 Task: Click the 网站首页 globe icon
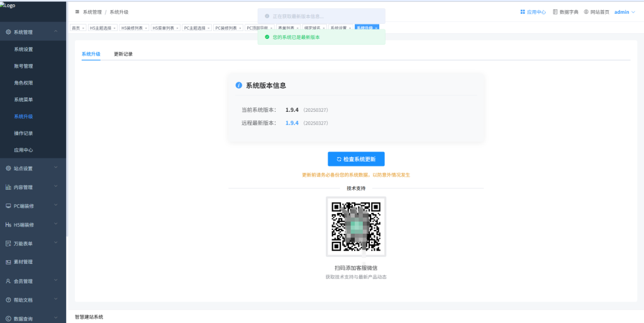[586, 12]
